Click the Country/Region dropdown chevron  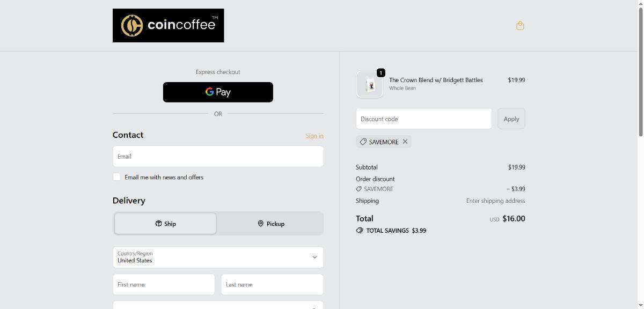(314, 257)
